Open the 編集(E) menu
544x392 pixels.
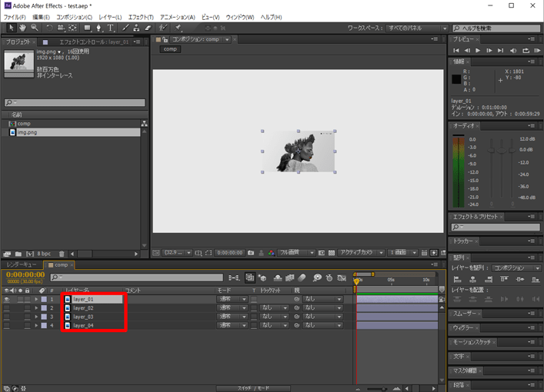coord(42,17)
